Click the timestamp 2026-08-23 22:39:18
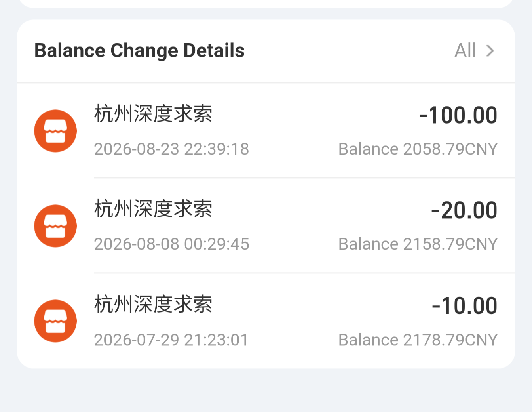The width and height of the screenshot is (532, 412). (171, 149)
